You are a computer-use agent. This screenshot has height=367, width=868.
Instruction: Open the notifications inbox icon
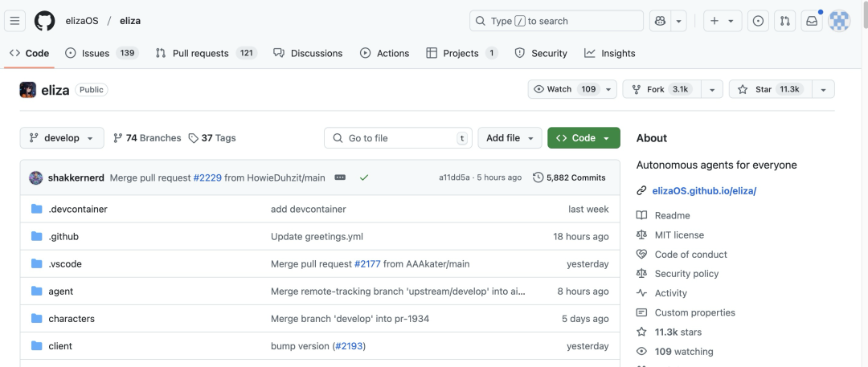812,21
